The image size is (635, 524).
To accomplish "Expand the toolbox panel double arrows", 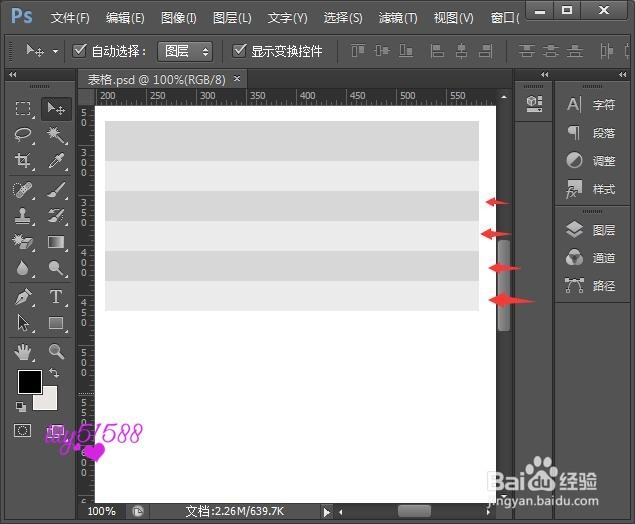I will [13, 75].
